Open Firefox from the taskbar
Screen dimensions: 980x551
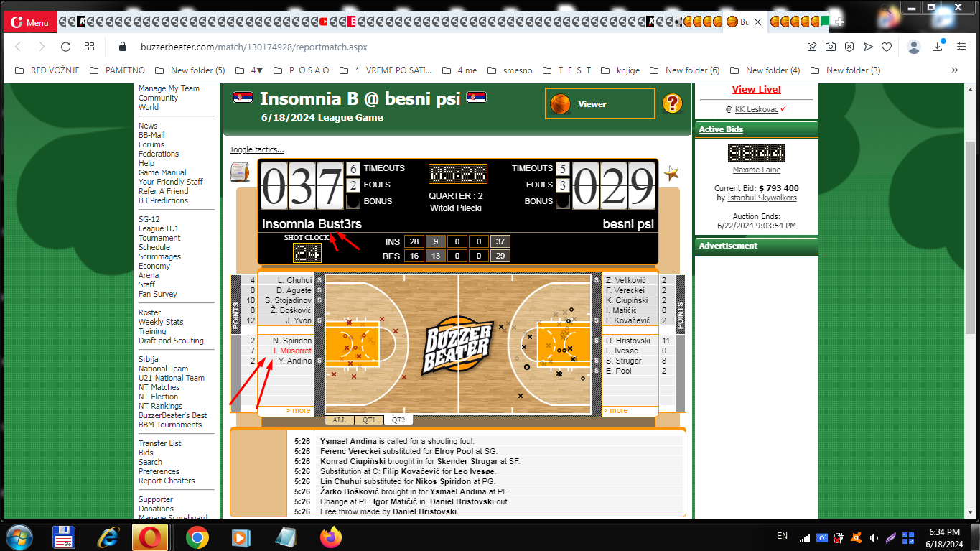click(x=331, y=537)
